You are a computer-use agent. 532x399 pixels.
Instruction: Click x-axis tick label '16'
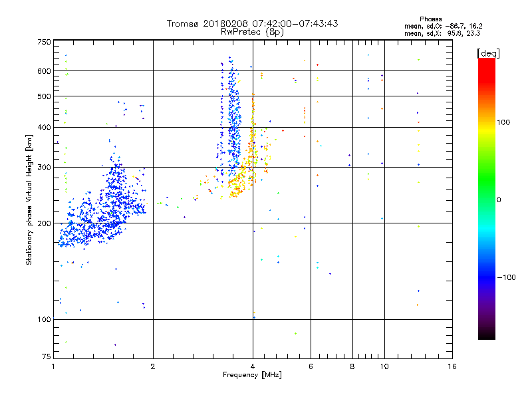click(452, 366)
